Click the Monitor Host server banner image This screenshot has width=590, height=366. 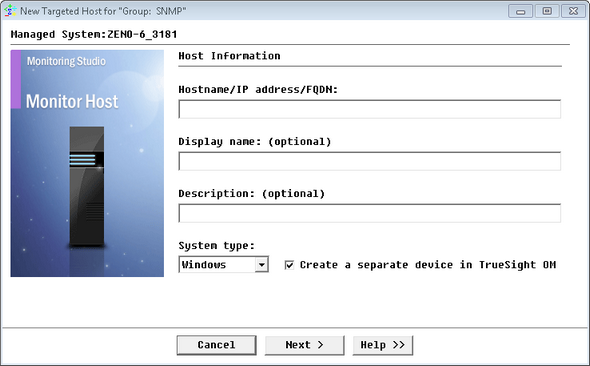pos(87,163)
